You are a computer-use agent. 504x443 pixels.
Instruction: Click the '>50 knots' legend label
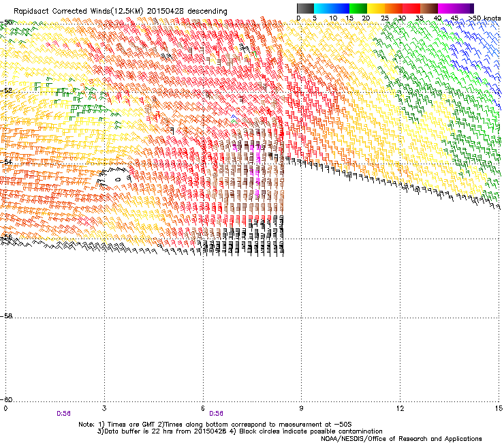click(x=484, y=18)
